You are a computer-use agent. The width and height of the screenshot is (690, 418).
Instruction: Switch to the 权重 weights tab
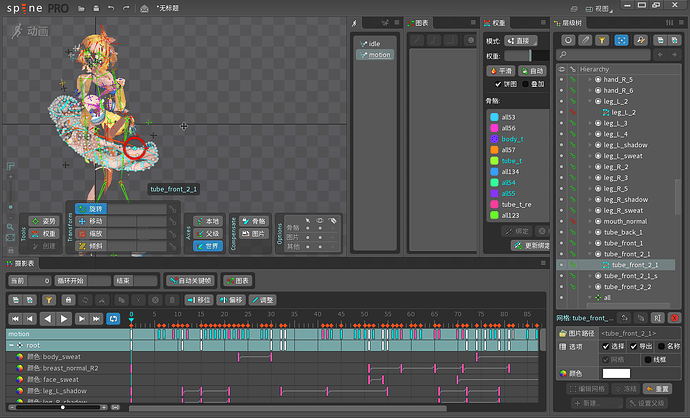[495, 23]
